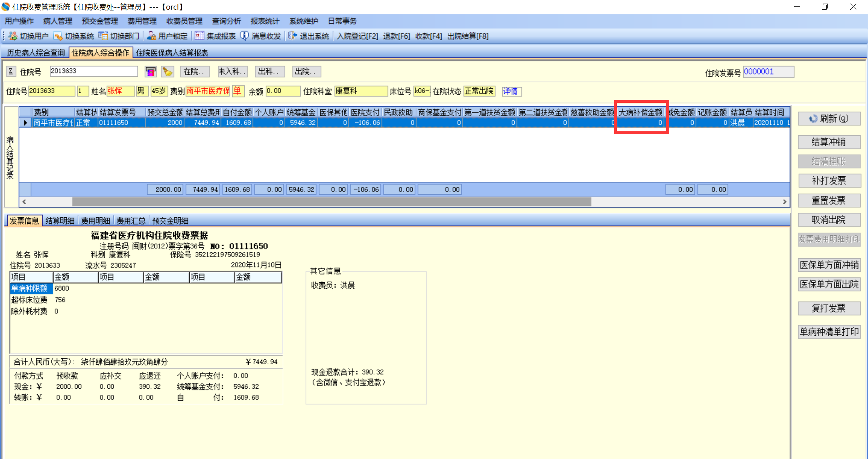
Task: Open the 出院.. discharged patient selector
Action: click(306, 71)
